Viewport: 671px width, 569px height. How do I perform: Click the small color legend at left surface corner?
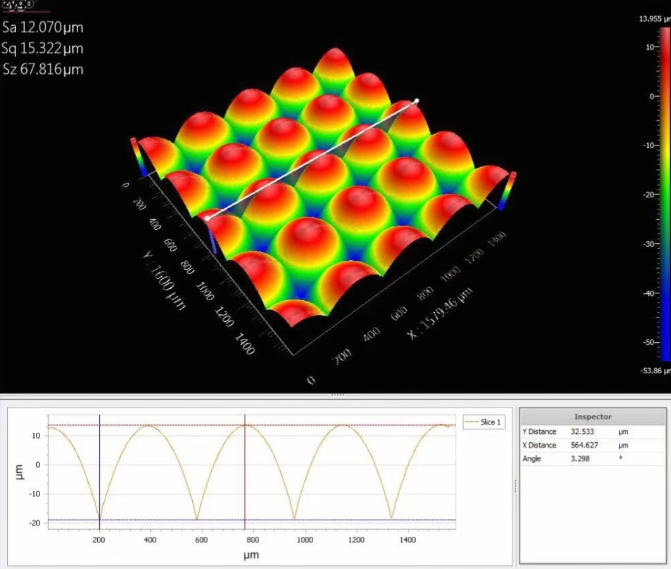138,157
